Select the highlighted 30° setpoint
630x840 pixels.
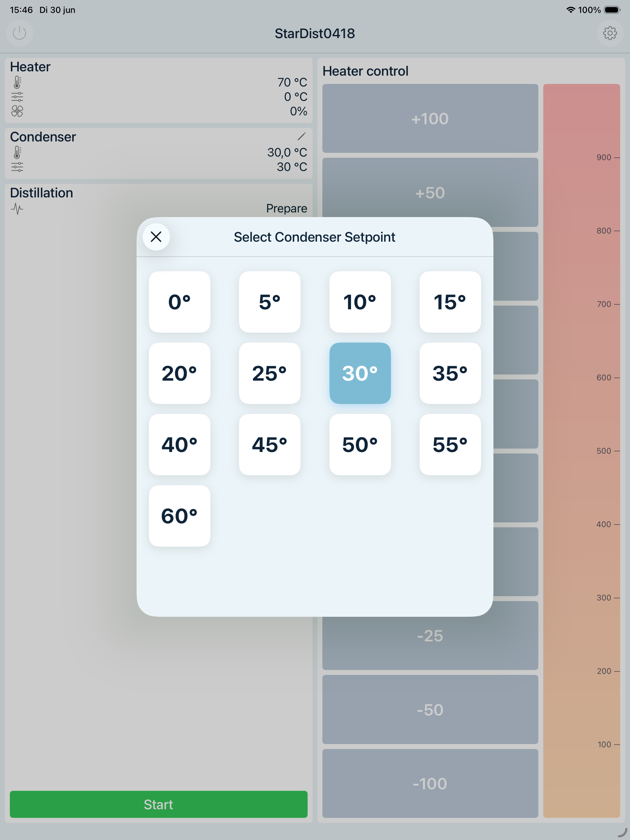point(360,373)
